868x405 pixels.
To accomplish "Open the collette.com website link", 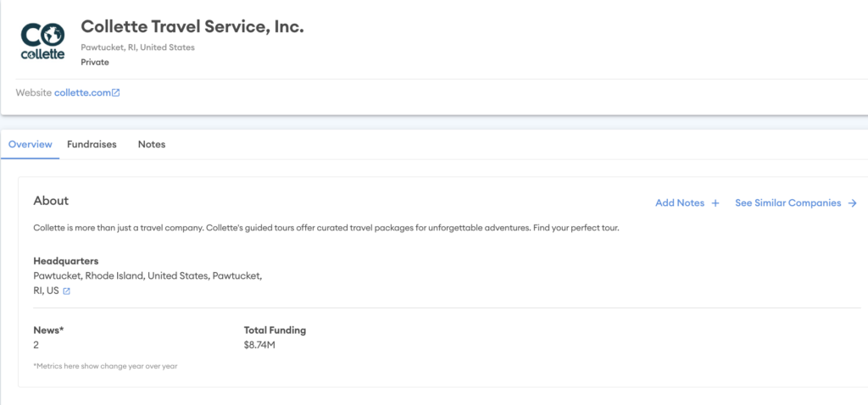I will 82,93.
